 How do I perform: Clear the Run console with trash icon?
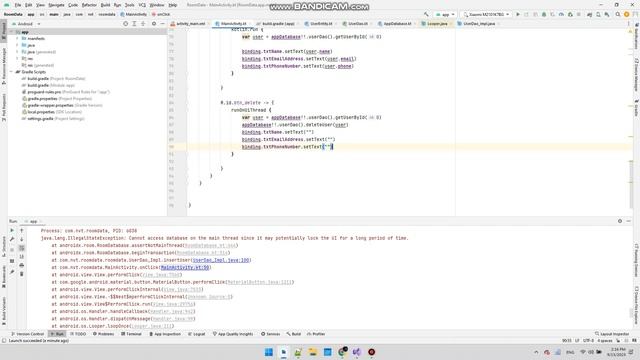pyautogui.click(x=22, y=274)
